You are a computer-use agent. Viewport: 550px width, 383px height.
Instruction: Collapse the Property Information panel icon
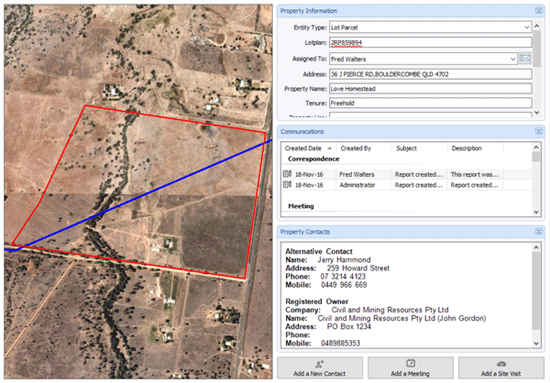tap(538, 11)
